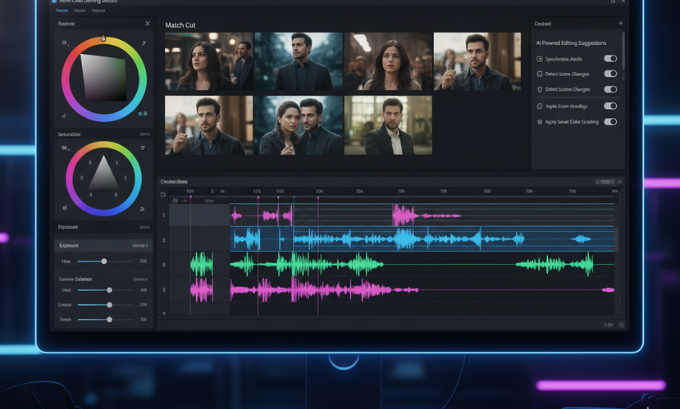Click the icon at hue wheel's lower-left corner
The height and width of the screenshot is (409, 680).
(x=64, y=115)
